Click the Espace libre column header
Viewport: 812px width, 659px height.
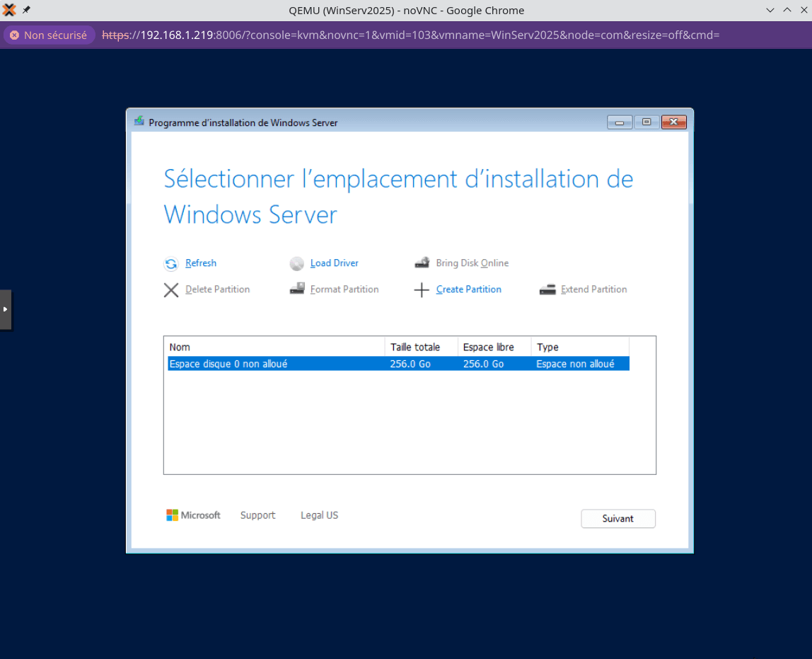point(494,347)
